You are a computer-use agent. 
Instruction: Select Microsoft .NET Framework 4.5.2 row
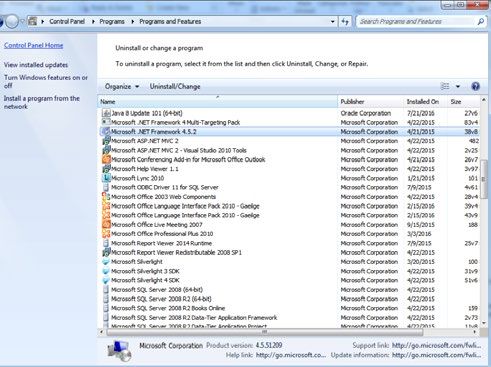(x=289, y=132)
